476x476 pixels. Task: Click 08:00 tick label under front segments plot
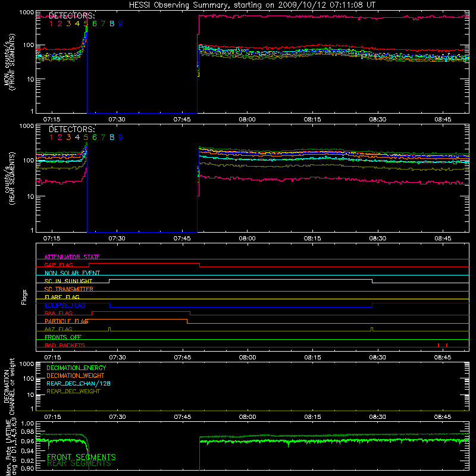coord(247,120)
